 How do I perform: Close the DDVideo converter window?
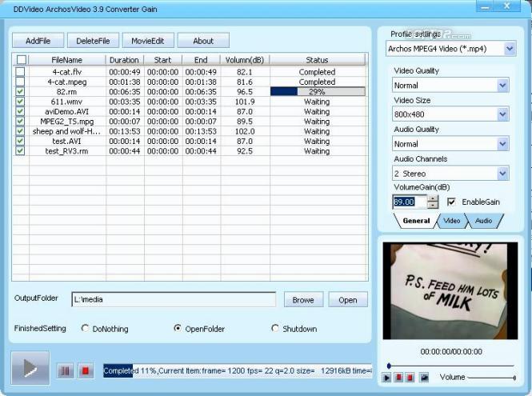tap(507, 6)
